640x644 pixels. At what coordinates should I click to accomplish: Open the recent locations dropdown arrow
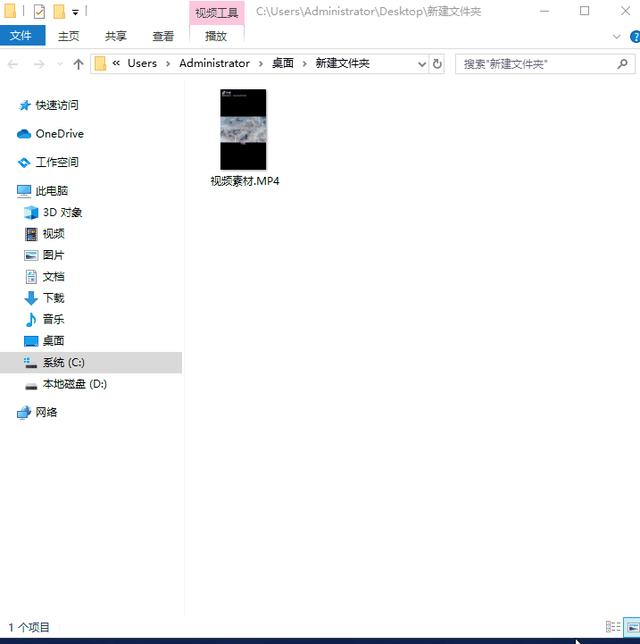pos(60,64)
